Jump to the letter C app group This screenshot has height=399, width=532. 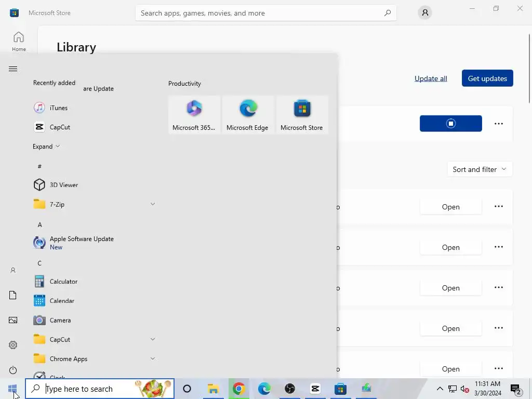coord(39,263)
